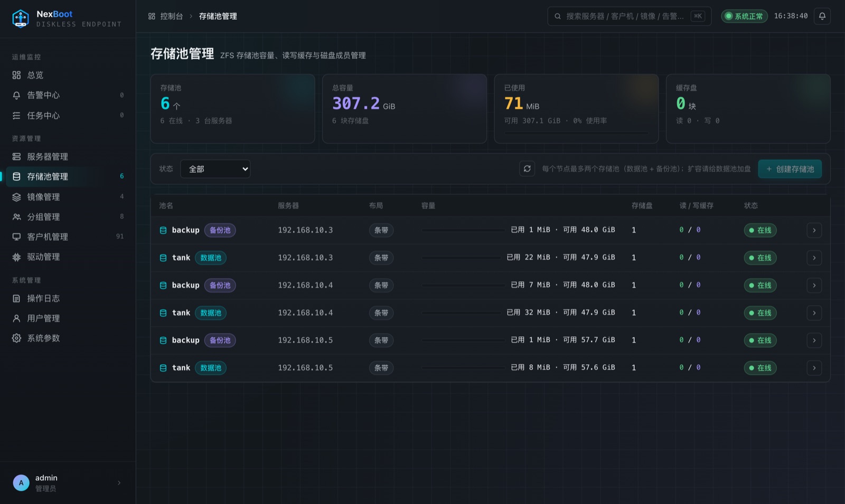Screen dimensions: 845x504
Task: Click the 总览 dashboard icon in sidebar
Action: point(16,75)
